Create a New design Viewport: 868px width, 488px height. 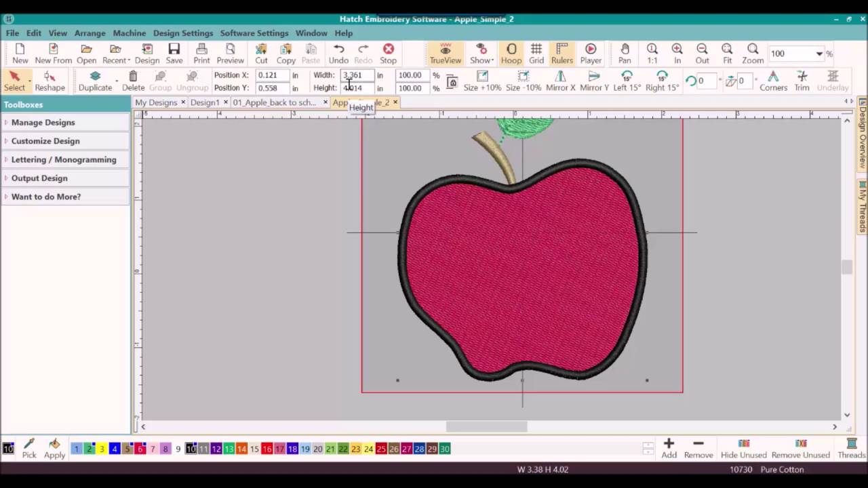coord(20,54)
